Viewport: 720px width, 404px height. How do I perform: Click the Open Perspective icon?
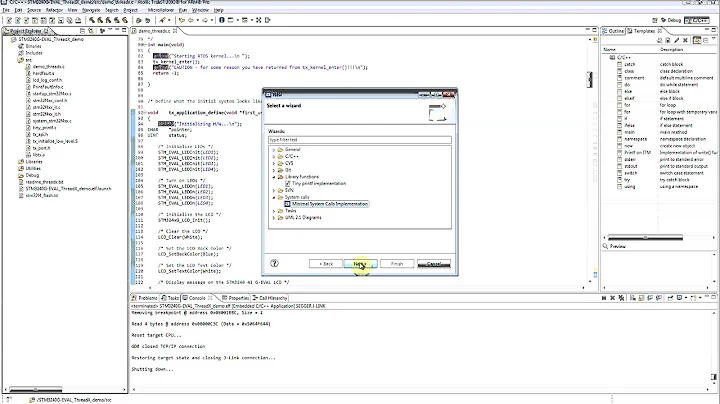(655, 20)
